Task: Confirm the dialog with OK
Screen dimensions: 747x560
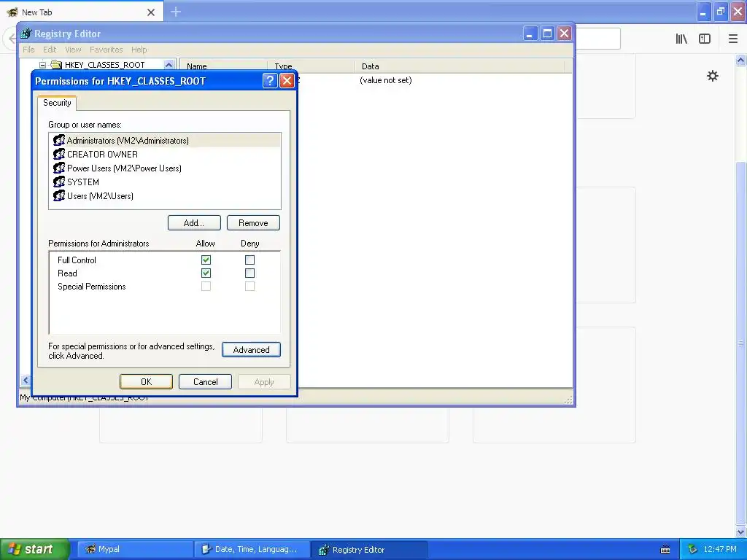Action: click(146, 382)
